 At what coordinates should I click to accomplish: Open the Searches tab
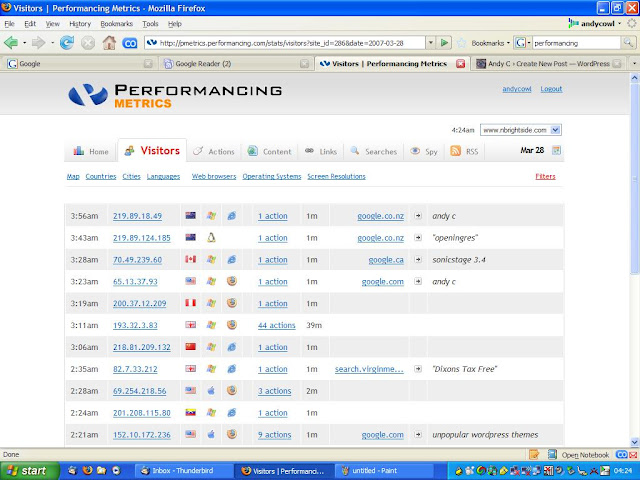(x=373, y=151)
